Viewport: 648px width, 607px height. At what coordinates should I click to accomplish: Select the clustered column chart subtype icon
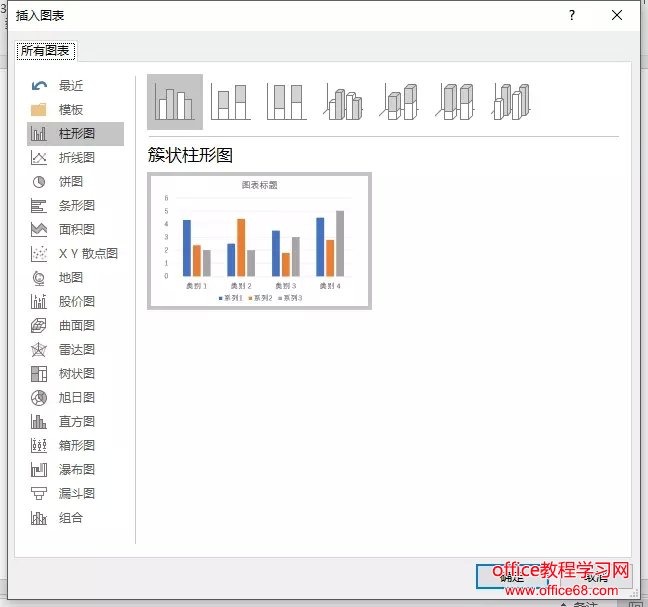175,102
